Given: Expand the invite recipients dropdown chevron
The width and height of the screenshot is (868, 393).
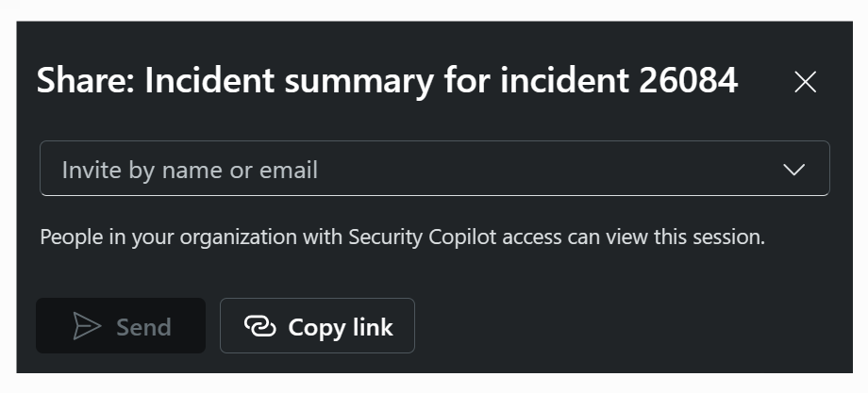Looking at the screenshot, I should coord(793,169).
